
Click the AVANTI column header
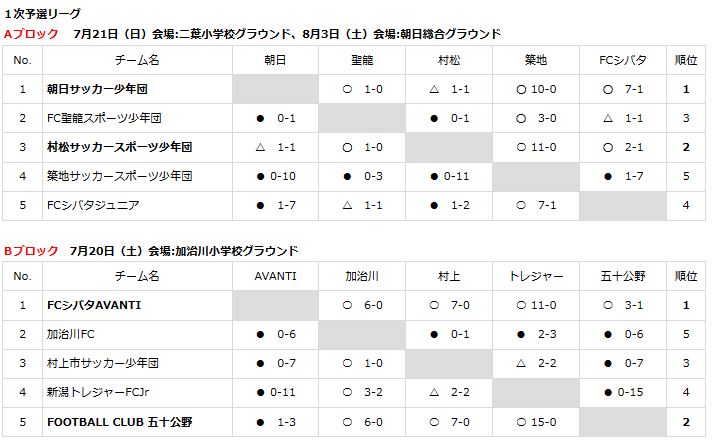coord(275,276)
